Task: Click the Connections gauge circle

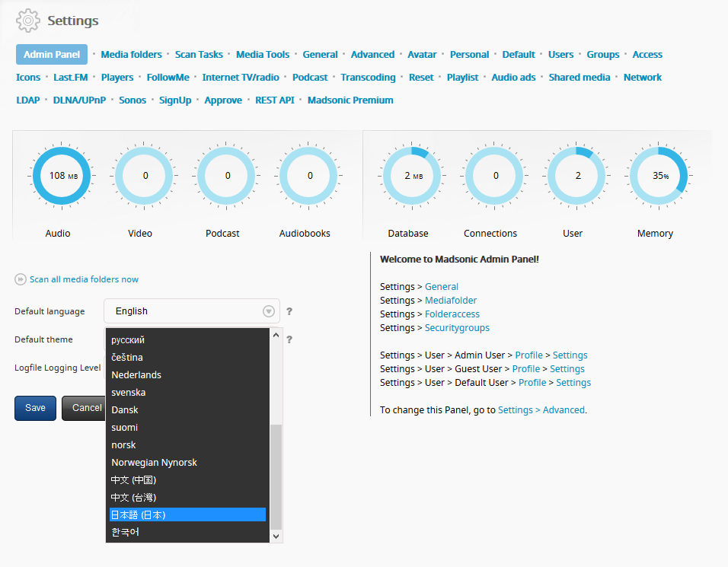Action: pos(494,176)
